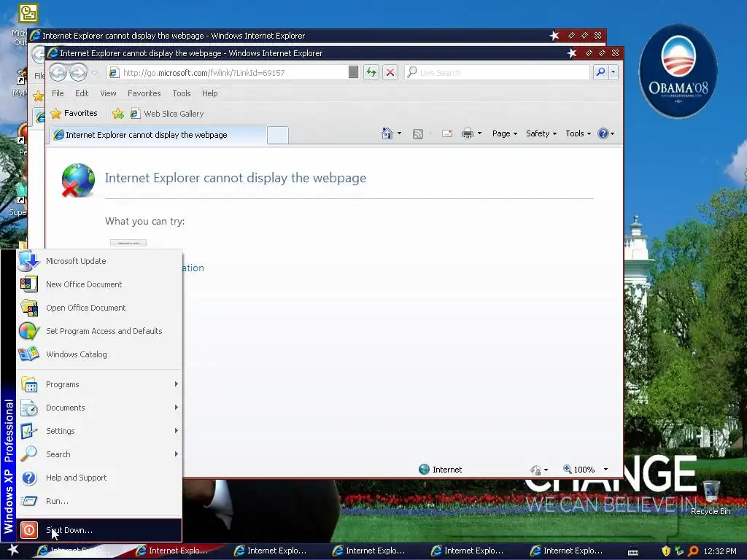The height and width of the screenshot is (560, 747).
Task: Click Set Program Access and Defaults
Action: click(x=99, y=331)
